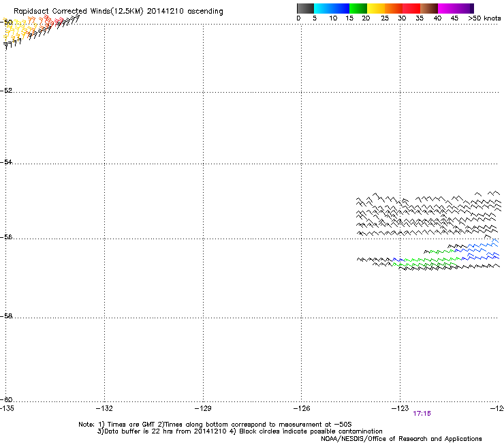Click the -58 latitude axis label
The height and width of the screenshot is (443, 504).
coord(6,316)
